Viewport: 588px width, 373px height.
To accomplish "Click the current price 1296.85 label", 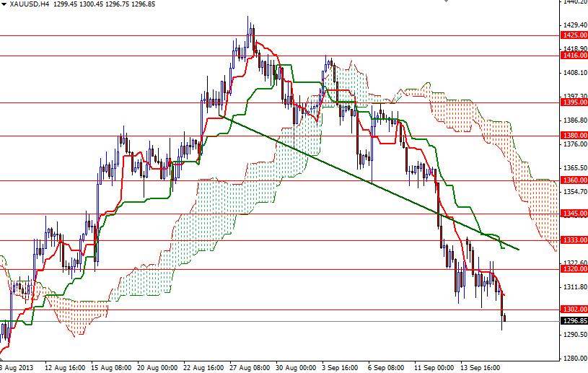I will tap(574, 321).
